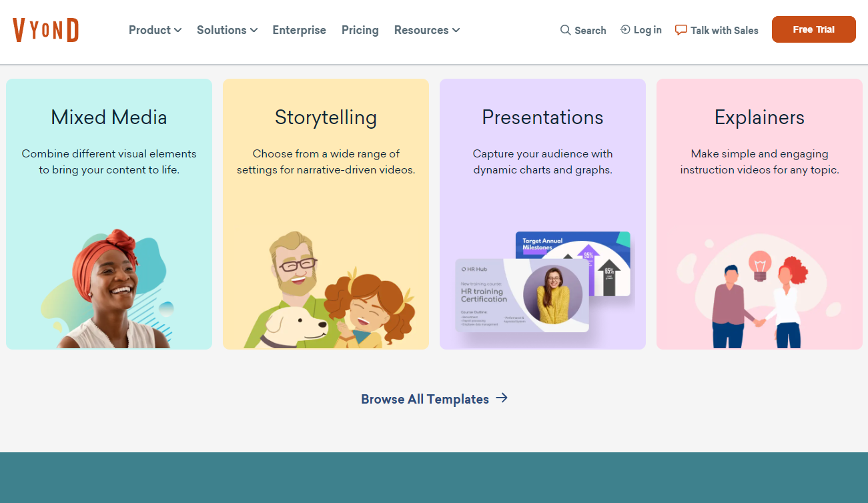Screen dimensions: 868x503
Task: Start the Free Trial
Action: (813, 29)
